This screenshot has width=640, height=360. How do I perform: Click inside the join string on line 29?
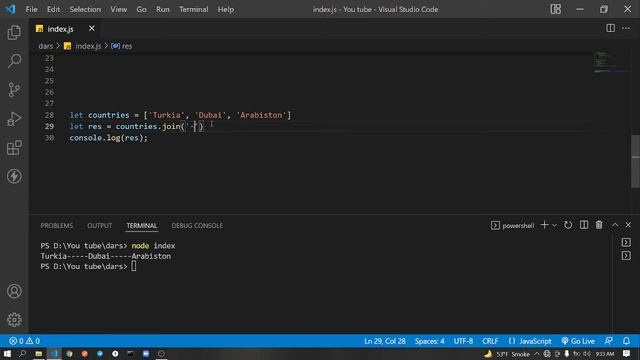tap(193, 126)
